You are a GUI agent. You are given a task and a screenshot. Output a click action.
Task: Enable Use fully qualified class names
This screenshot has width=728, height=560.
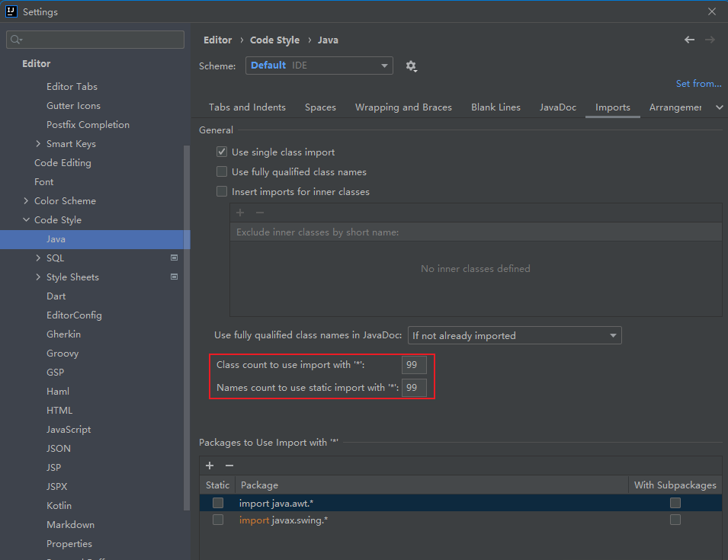point(222,171)
